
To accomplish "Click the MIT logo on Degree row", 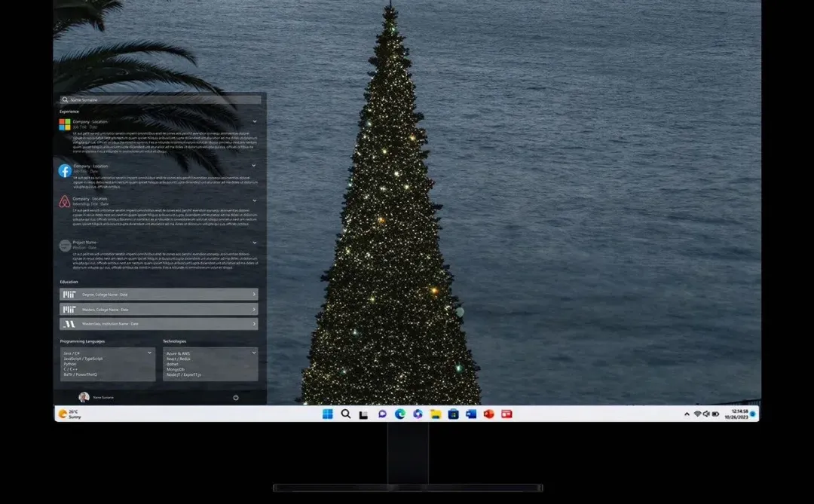I will (69, 295).
